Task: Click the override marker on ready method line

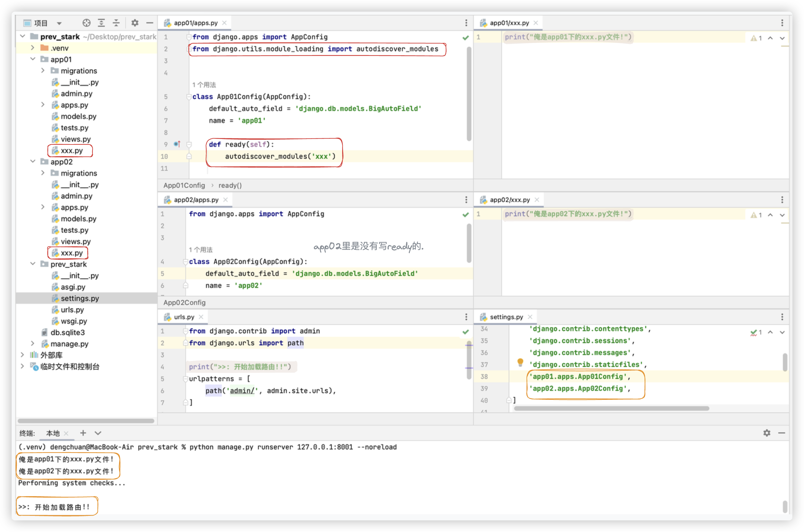Action: (177, 144)
